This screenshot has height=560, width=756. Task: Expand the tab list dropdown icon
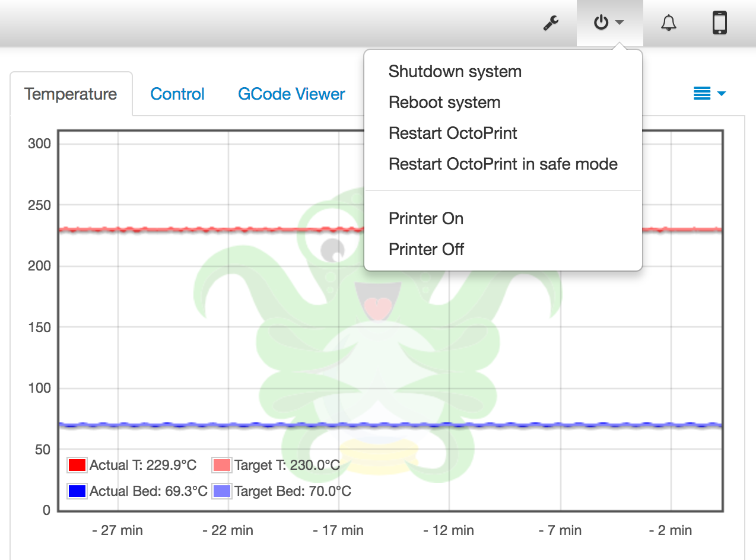pos(710,94)
